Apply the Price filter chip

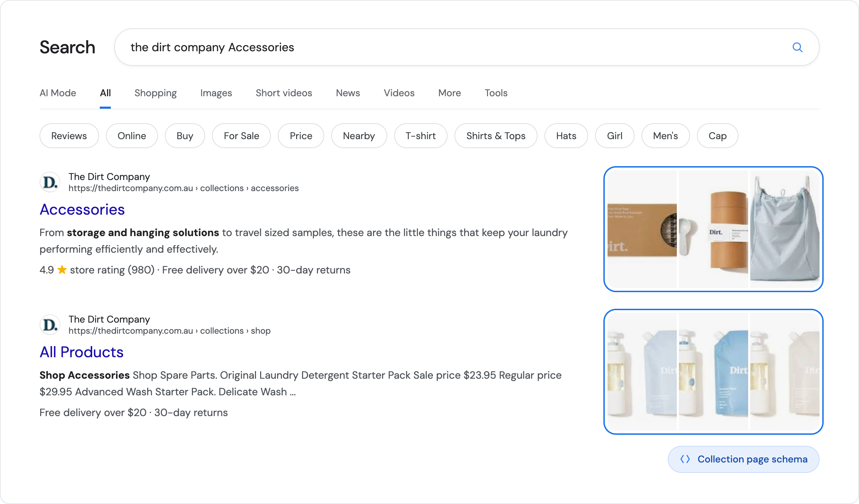click(301, 136)
